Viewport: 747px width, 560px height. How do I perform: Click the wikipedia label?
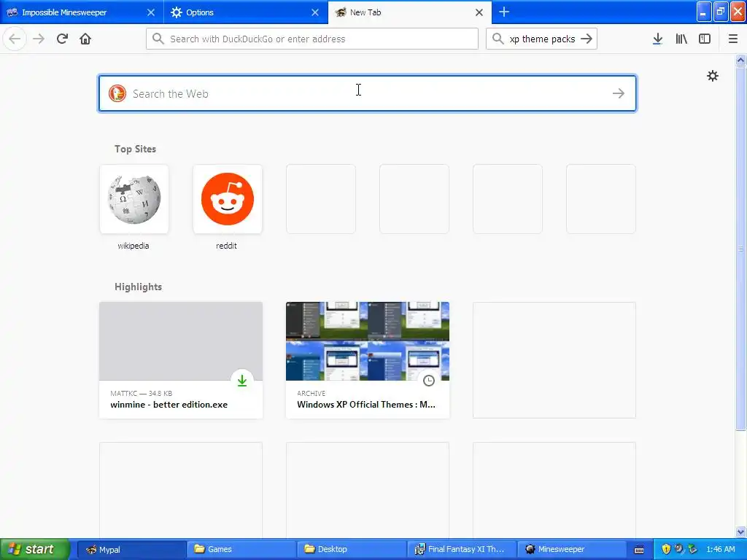pyautogui.click(x=133, y=246)
